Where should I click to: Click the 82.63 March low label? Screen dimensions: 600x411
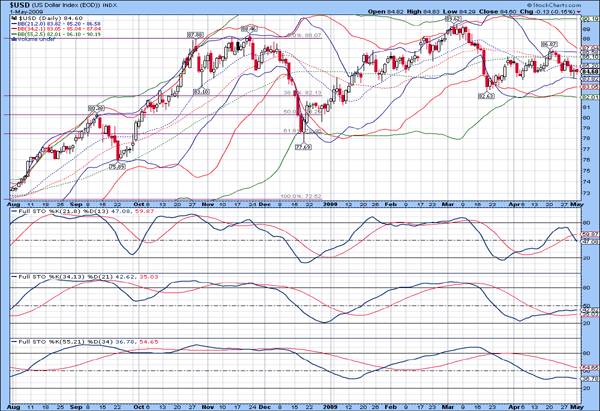pos(487,96)
